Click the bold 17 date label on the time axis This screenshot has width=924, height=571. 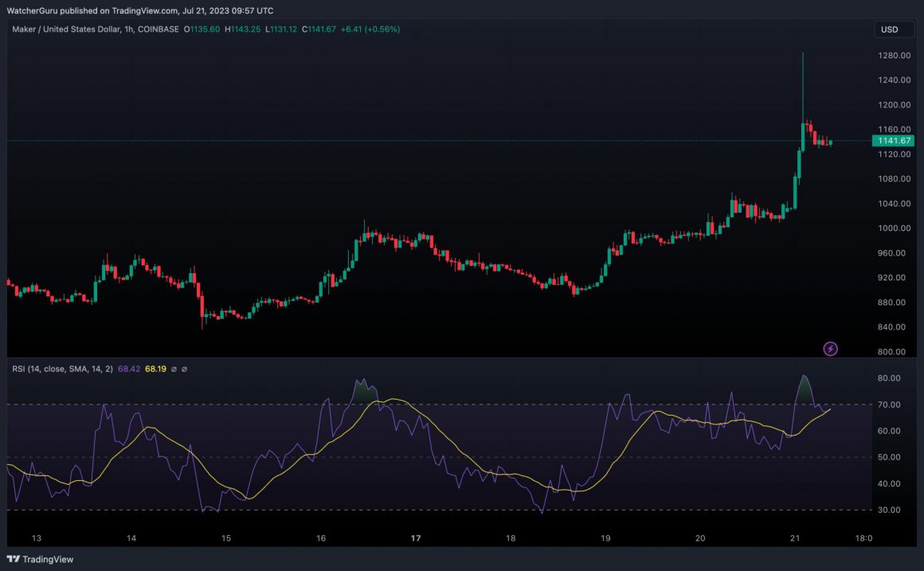click(415, 538)
